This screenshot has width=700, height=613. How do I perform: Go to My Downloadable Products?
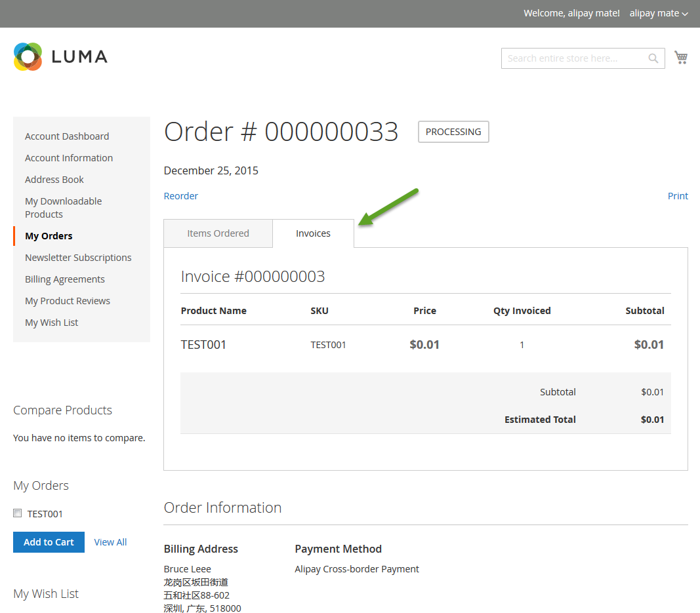click(x=63, y=207)
